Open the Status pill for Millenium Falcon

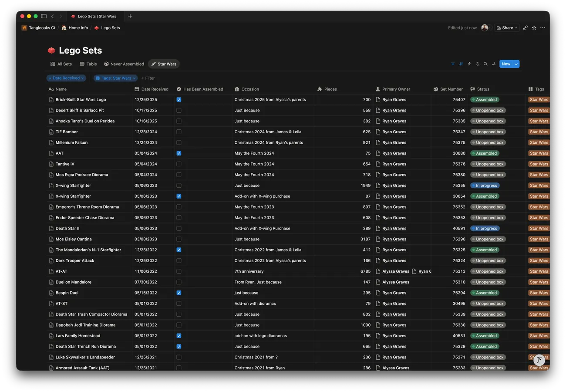tap(488, 142)
